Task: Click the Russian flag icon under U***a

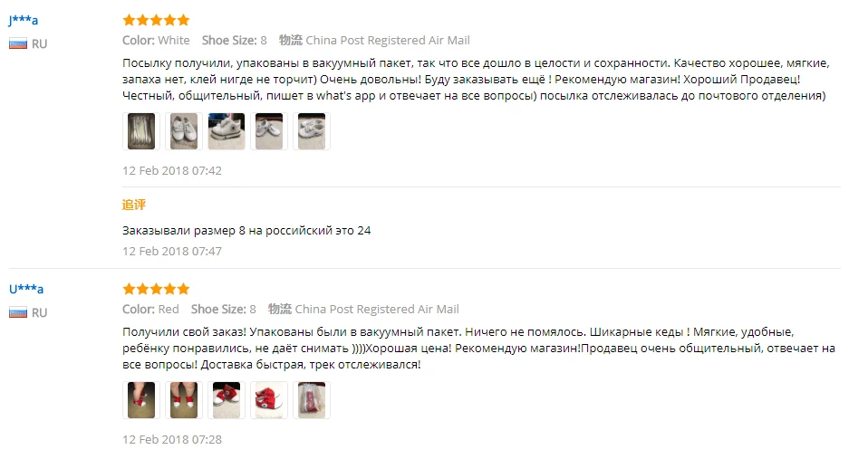Action: coord(18,312)
